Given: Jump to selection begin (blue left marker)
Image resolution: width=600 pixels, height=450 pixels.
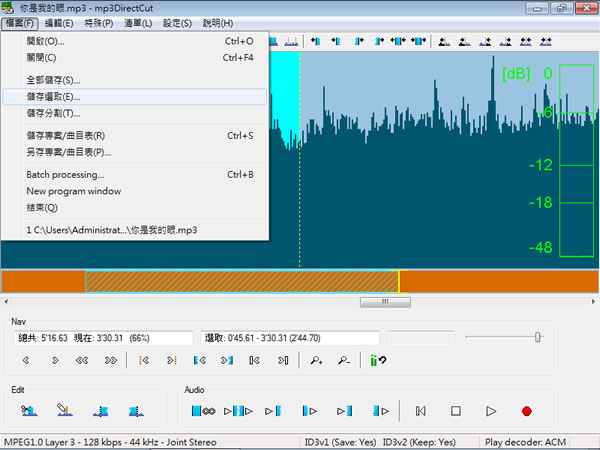Looking at the screenshot, I should [200, 360].
